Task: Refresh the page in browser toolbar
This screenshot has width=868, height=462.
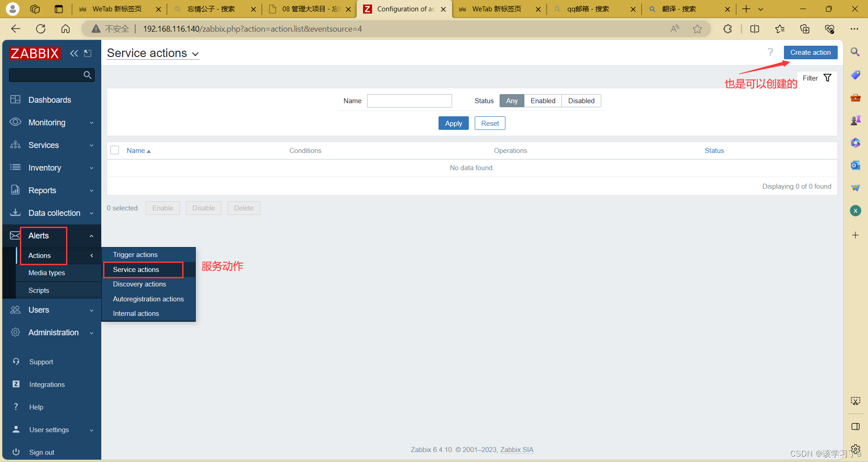Action: point(41,29)
